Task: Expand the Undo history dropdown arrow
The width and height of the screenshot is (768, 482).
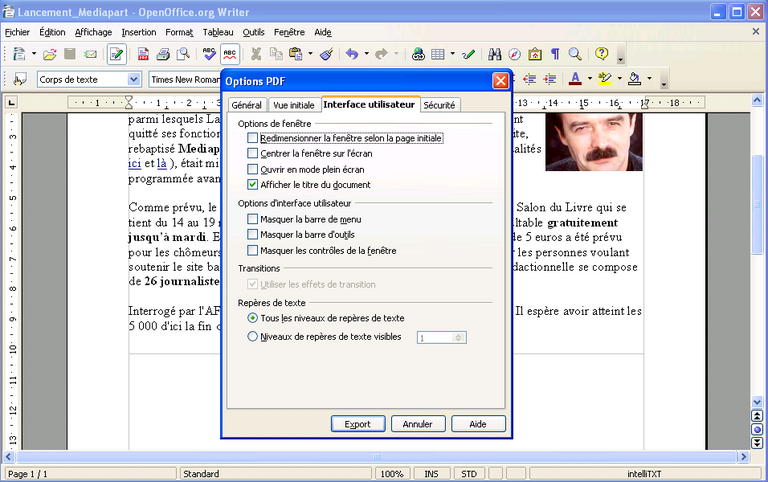Action: pyautogui.click(x=366, y=53)
